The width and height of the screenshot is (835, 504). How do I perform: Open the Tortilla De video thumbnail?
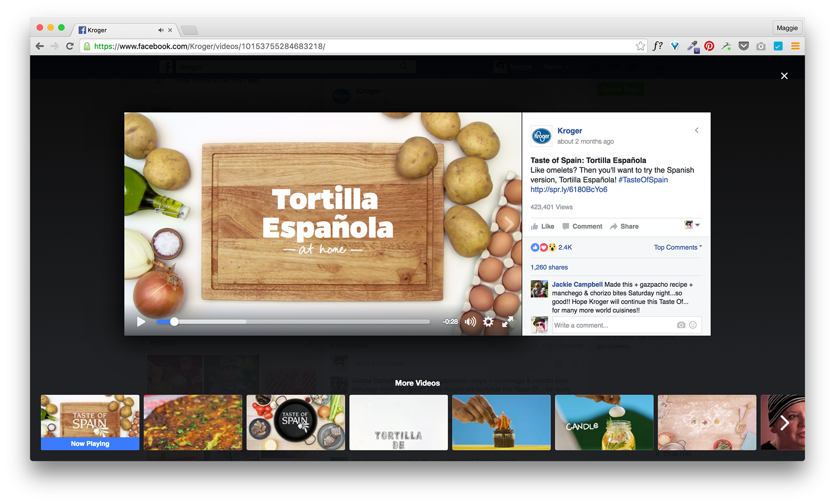click(398, 422)
